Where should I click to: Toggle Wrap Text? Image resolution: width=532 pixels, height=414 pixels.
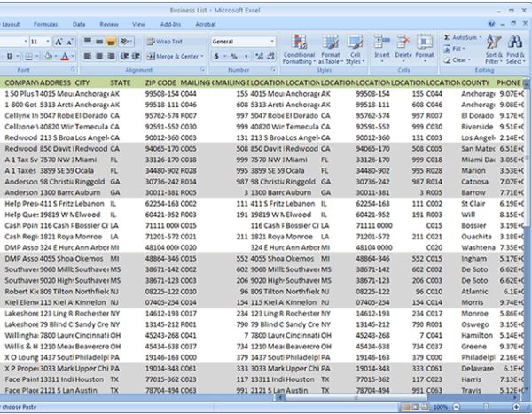165,42
